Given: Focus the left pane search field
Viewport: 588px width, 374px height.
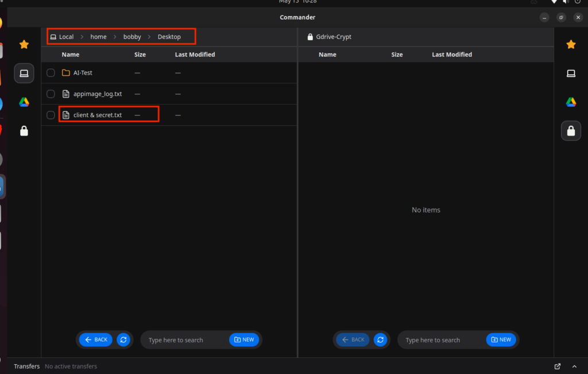Looking at the screenshot, I should [185, 340].
